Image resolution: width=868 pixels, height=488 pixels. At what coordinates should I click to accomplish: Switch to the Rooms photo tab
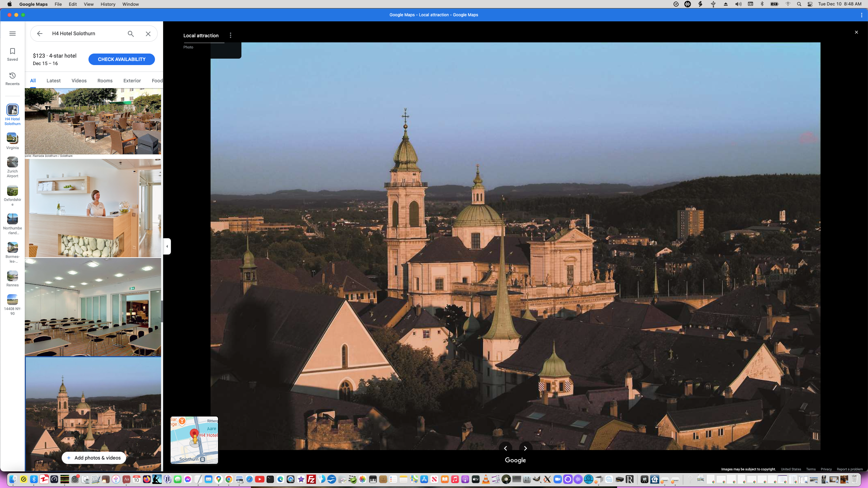104,81
